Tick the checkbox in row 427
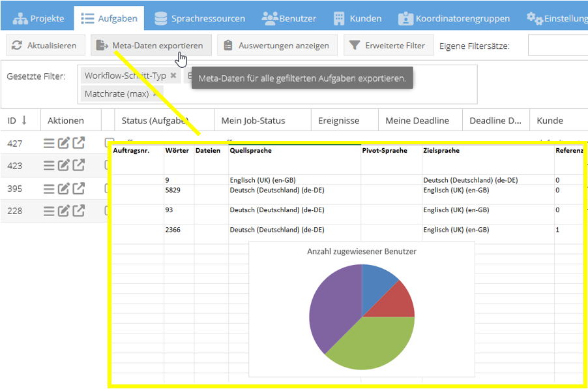The width and height of the screenshot is (588, 389). (108, 142)
